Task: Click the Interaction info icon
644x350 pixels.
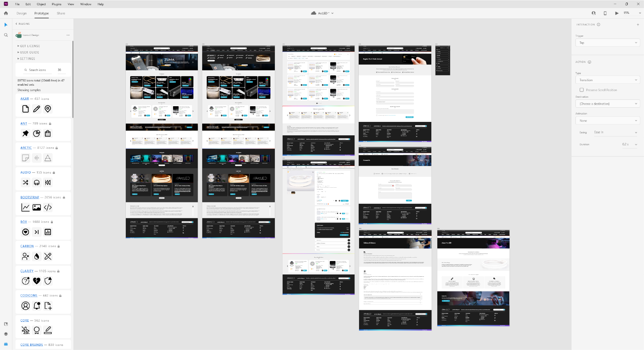Action: point(598,25)
